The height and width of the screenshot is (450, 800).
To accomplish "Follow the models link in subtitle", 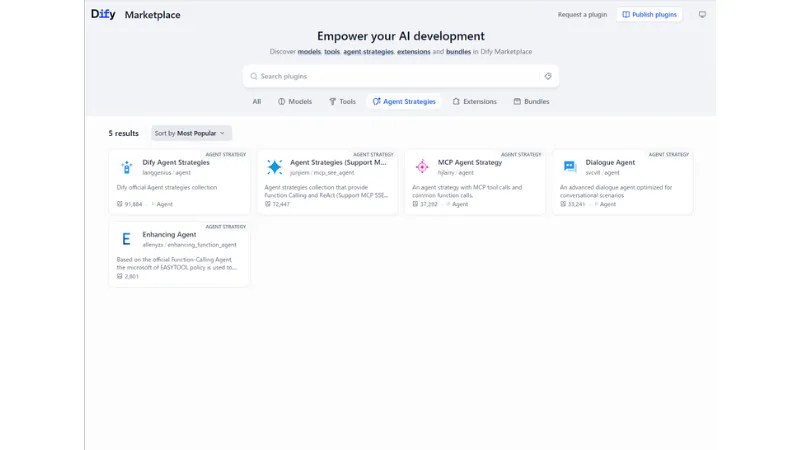I will (x=309, y=52).
